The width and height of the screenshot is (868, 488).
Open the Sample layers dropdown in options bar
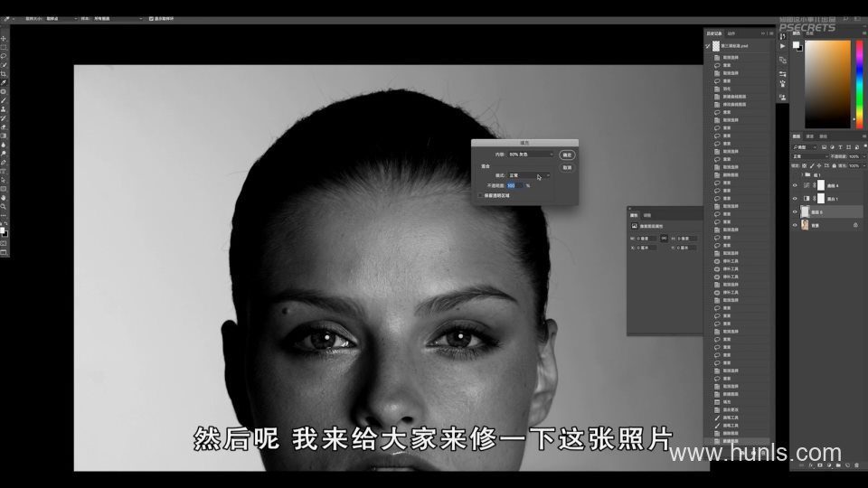118,19
